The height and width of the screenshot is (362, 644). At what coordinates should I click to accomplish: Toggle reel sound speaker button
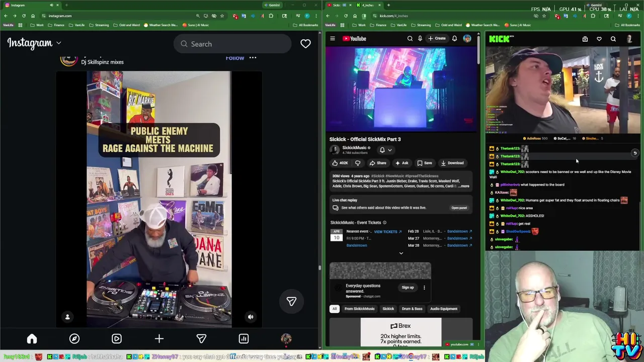click(251, 317)
